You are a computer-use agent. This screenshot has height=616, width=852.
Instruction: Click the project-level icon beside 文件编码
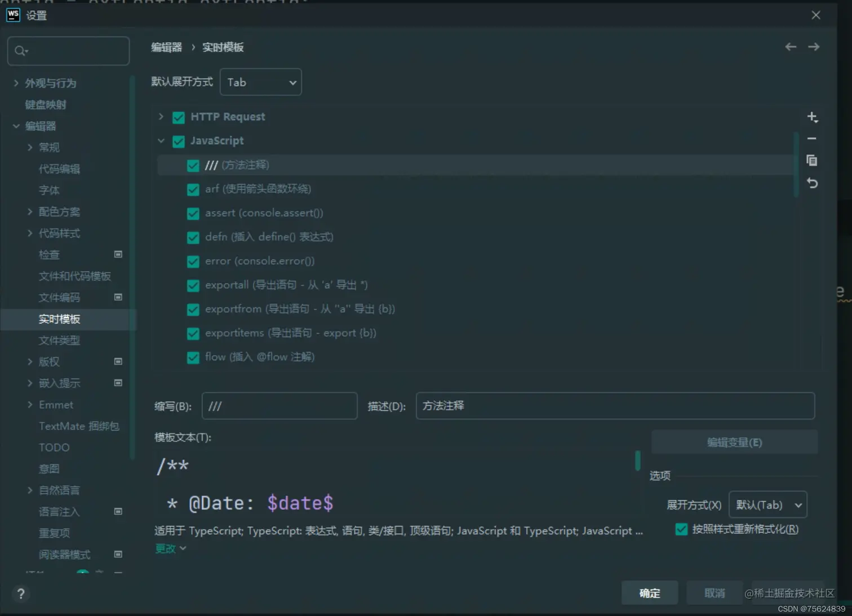118,297
